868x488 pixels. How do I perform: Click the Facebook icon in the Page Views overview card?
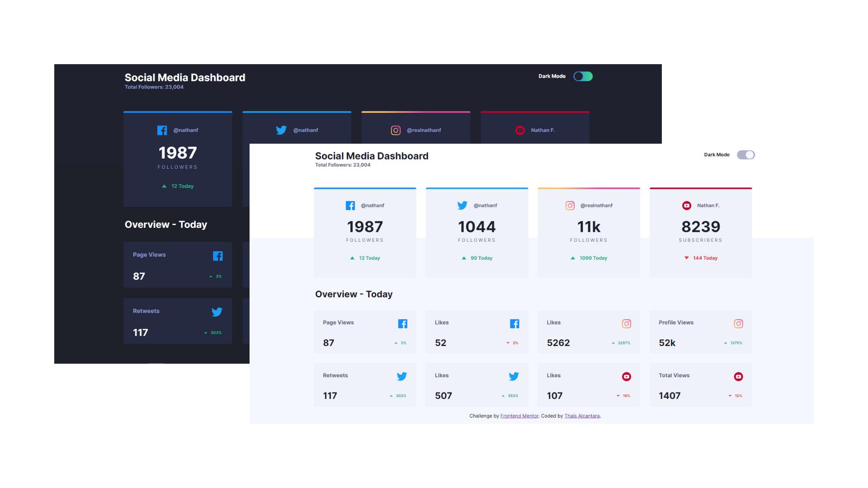(403, 324)
